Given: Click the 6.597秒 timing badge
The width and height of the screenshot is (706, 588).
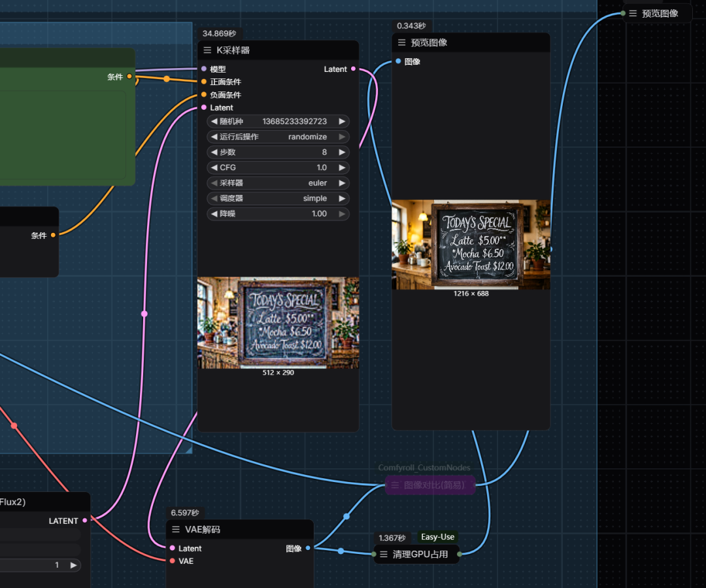Looking at the screenshot, I should [185, 513].
